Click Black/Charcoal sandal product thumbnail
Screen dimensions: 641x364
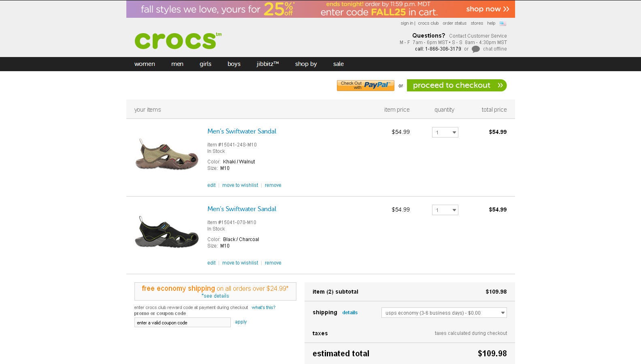(166, 232)
